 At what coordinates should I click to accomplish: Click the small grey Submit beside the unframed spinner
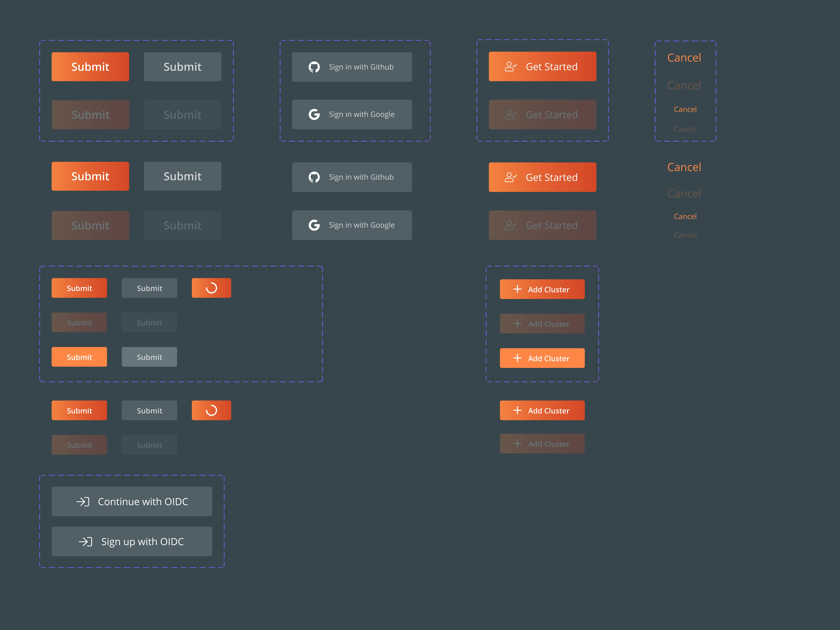[149, 410]
